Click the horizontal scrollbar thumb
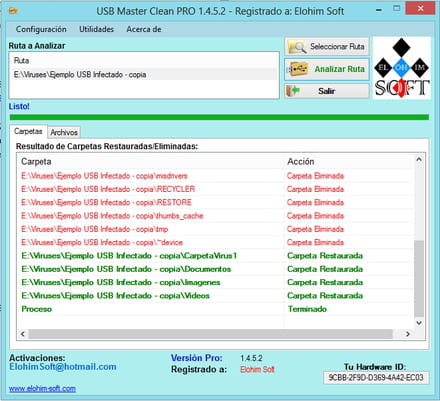 click(x=211, y=334)
